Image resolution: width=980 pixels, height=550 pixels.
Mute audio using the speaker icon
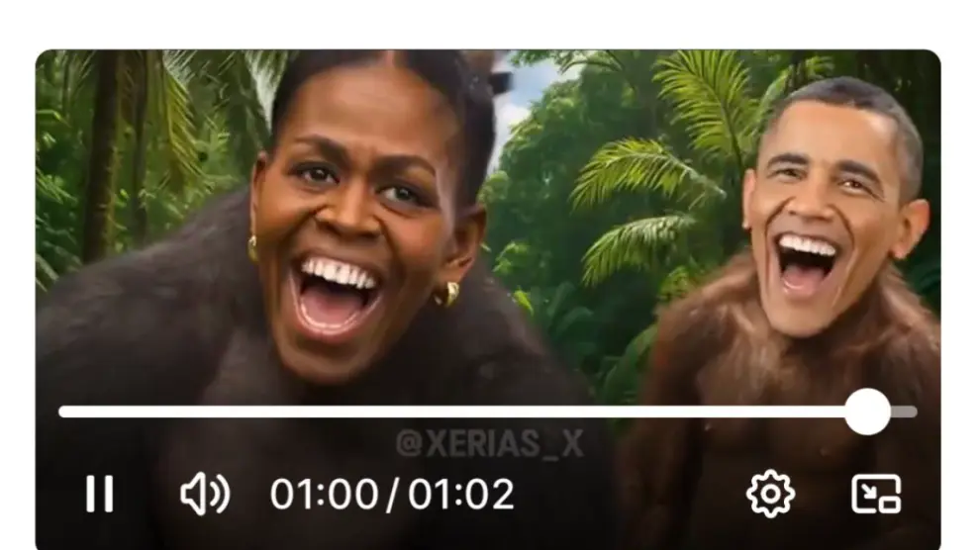[205, 494]
